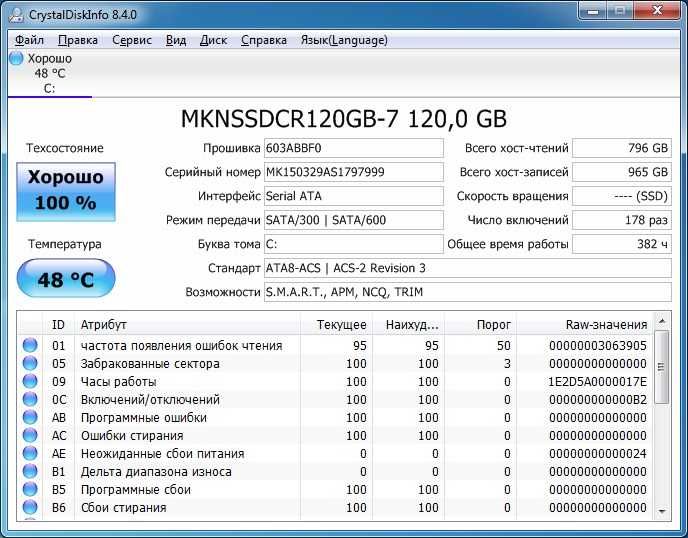This screenshot has width=688, height=538.
Task: Open the Сервис menu
Action: (132, 40)
